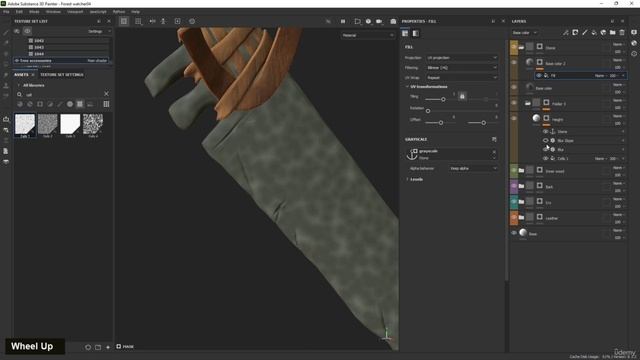Add effect wand icon in Layers toolbar

click(566, 32)
